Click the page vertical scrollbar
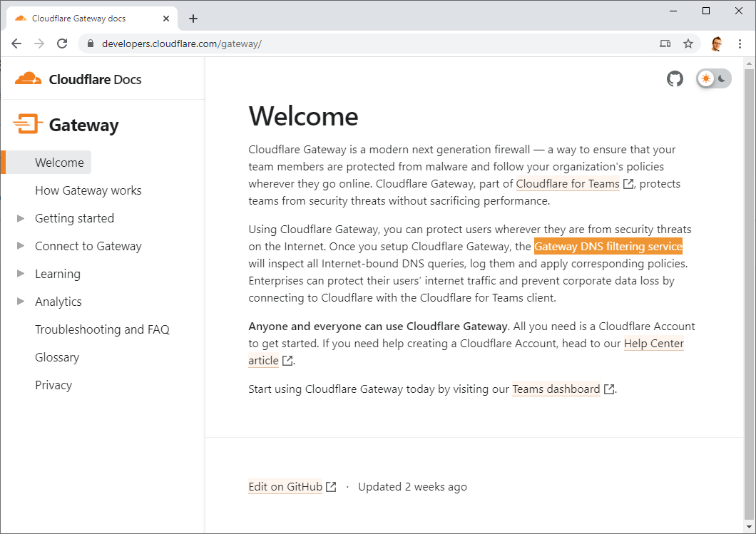Screen dimensions: 756x534 (x=749, y=294)
